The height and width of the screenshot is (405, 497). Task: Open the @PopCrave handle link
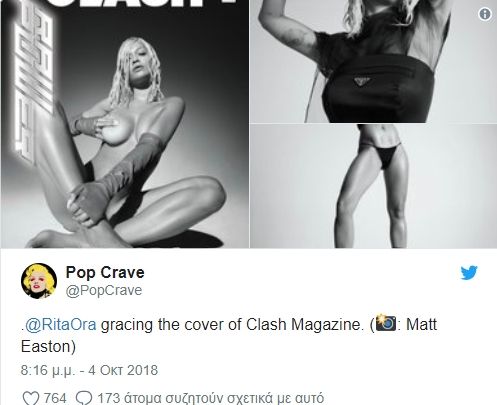point(104,290)
